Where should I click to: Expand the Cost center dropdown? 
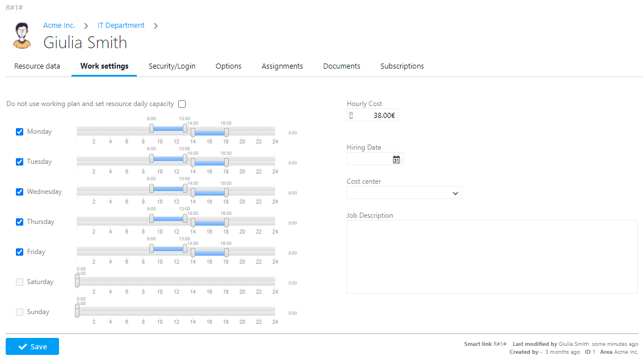point(404,193)
